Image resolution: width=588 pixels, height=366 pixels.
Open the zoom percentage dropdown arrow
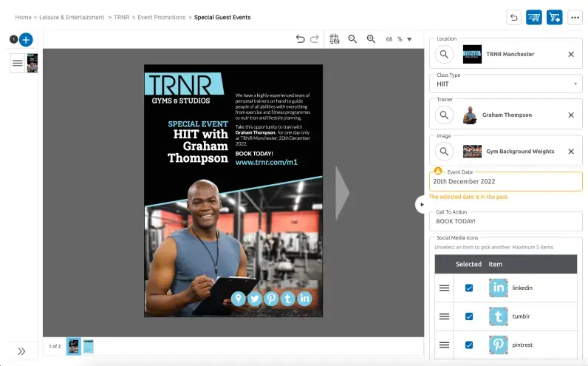(409, 39)
